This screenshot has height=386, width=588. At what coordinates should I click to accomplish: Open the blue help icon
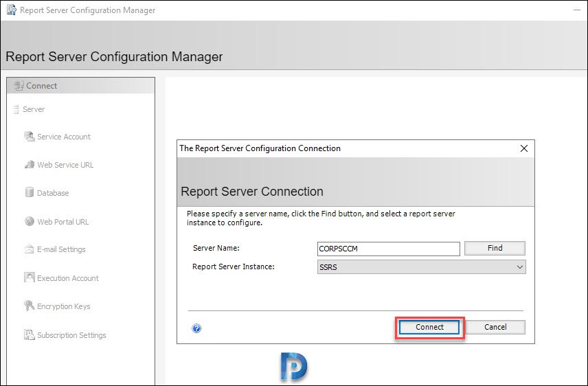196,328
